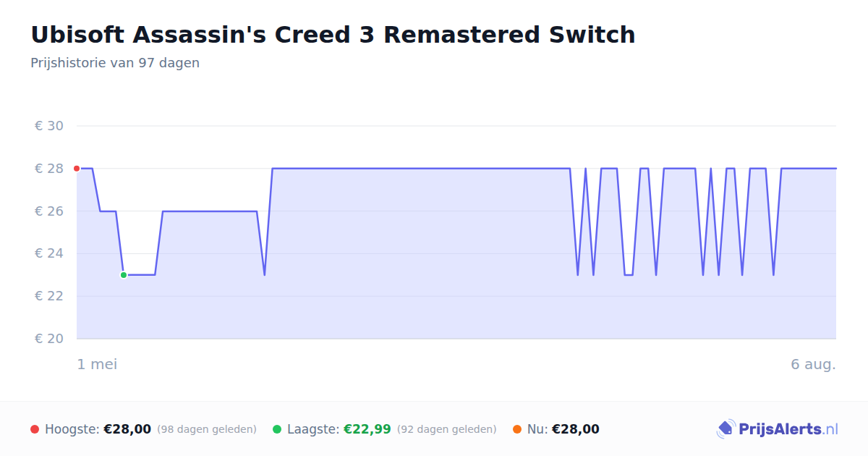Image resolution: width=868 pixels, height=456 pixels.
Task: Select the € 20 y-axis label
Action: 49,339
